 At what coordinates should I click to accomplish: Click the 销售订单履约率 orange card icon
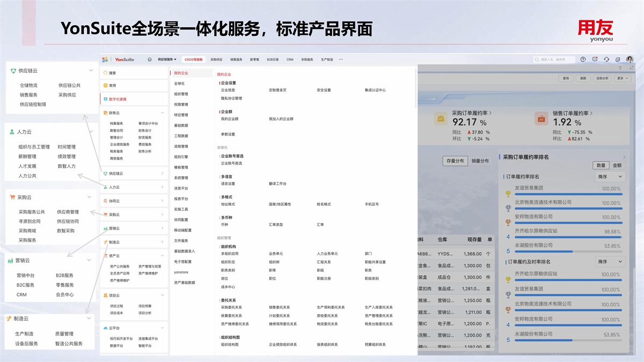pyautogui.click(x=541, y=119)
